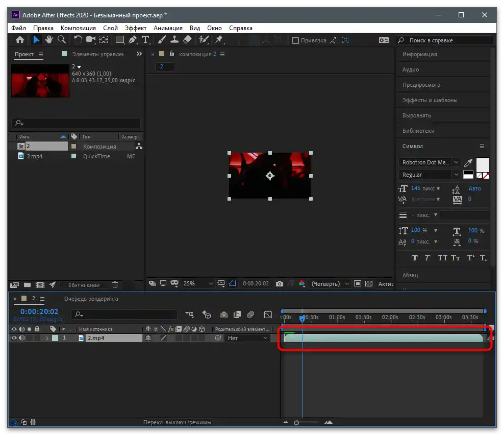Select the Eraser tool

pyautogui.click(x=187, y=40)
